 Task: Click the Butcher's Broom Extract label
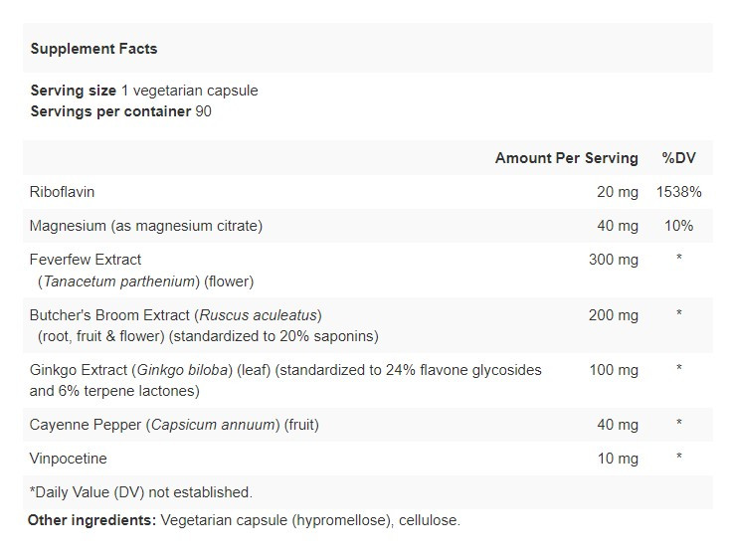coord(111,315)
